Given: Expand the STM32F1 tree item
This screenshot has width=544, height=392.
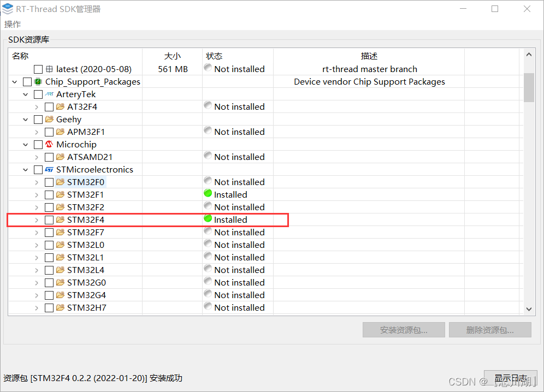Looking at the screenshot, I should tap(37, 194).
